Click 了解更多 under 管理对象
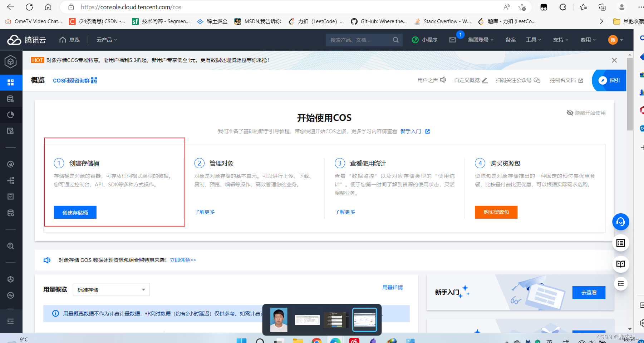The image size is (644, 343). click(205, 212)
